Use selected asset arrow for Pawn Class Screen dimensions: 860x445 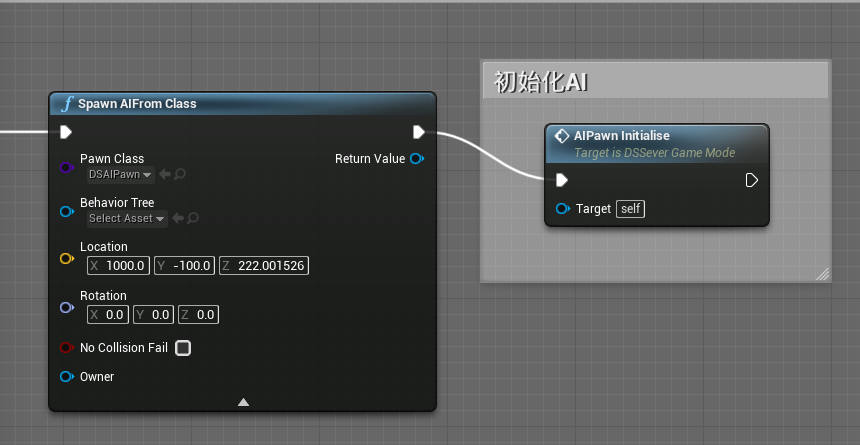click(163, 174)
